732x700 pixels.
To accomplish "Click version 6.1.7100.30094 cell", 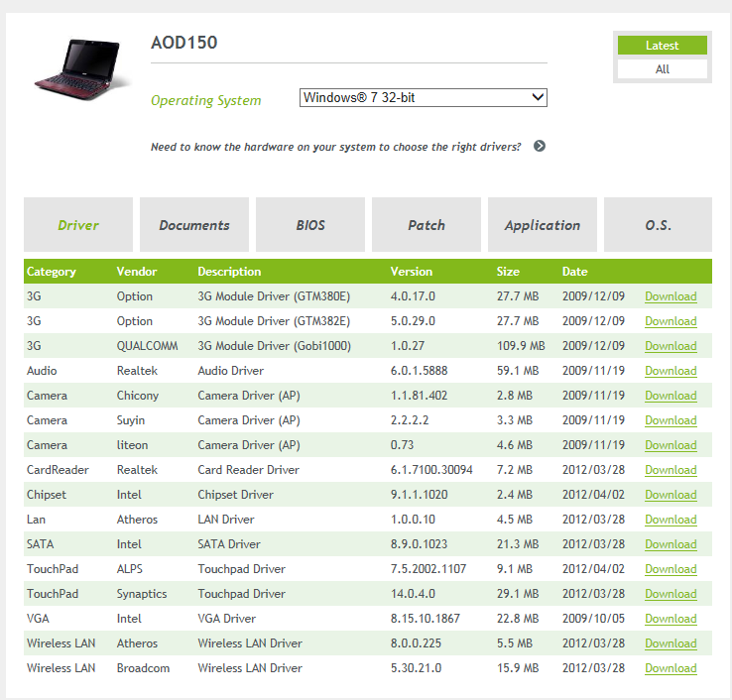I will (431, 469).
